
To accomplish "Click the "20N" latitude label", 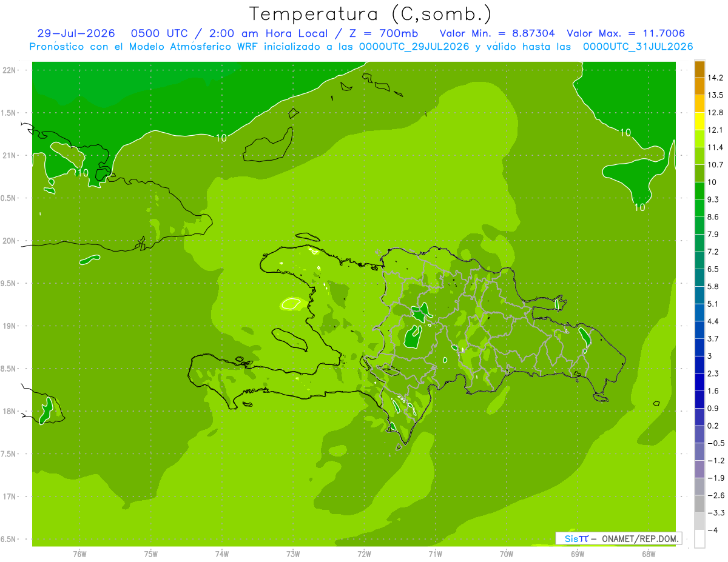I will (10, 241).
